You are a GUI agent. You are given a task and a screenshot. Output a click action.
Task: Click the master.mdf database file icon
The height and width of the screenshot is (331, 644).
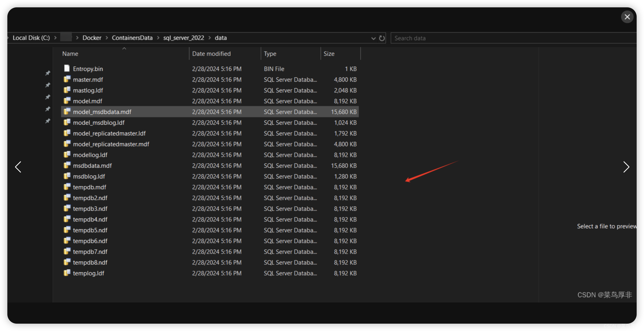(67, 79)
